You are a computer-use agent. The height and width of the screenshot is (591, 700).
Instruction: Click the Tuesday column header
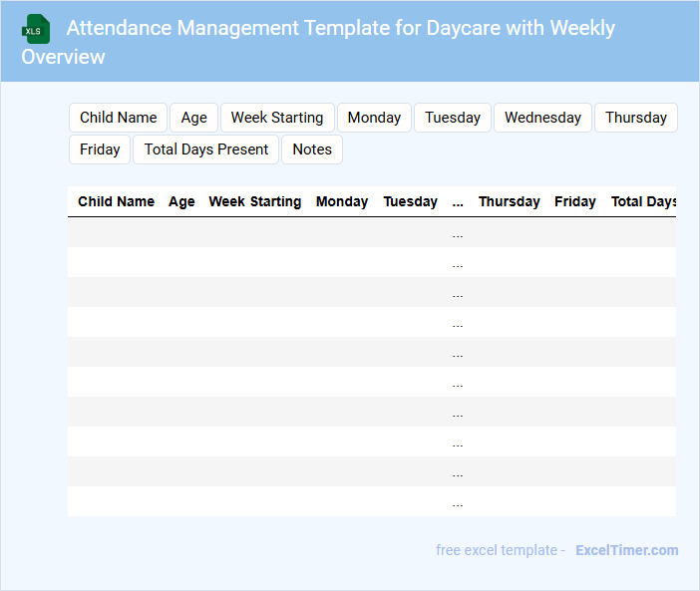[x=410, y=201]
